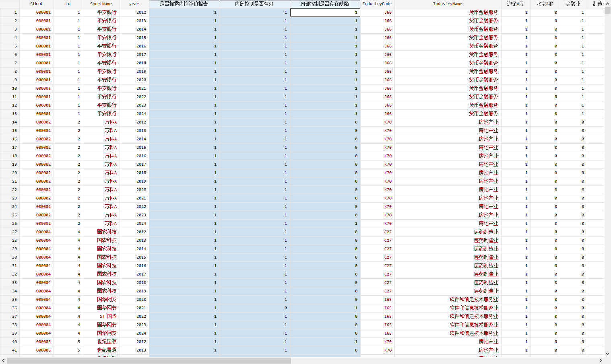Image resolution: width=611 pixels, height=364 pixels.
Task: Click the 内部控制是否有效 column header
Action: (x=254, y=4)
